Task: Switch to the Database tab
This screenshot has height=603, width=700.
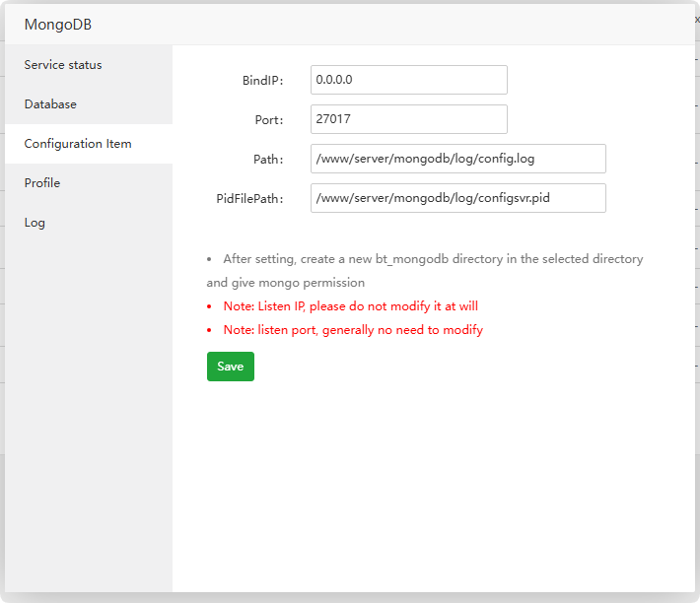Action: [50, 104]
